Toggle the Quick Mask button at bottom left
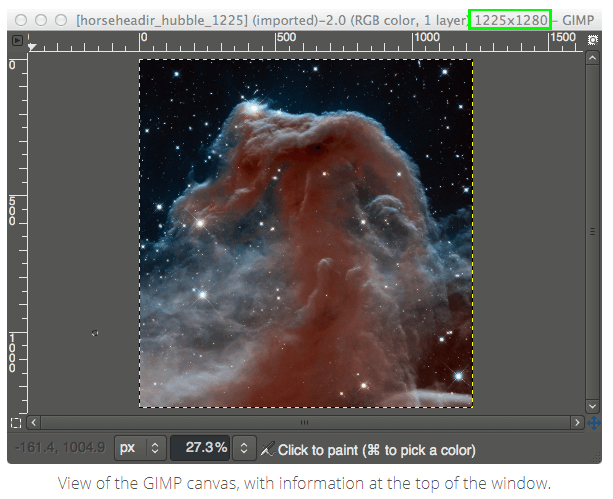The image size is (613, 499). (x=16, y=423)
